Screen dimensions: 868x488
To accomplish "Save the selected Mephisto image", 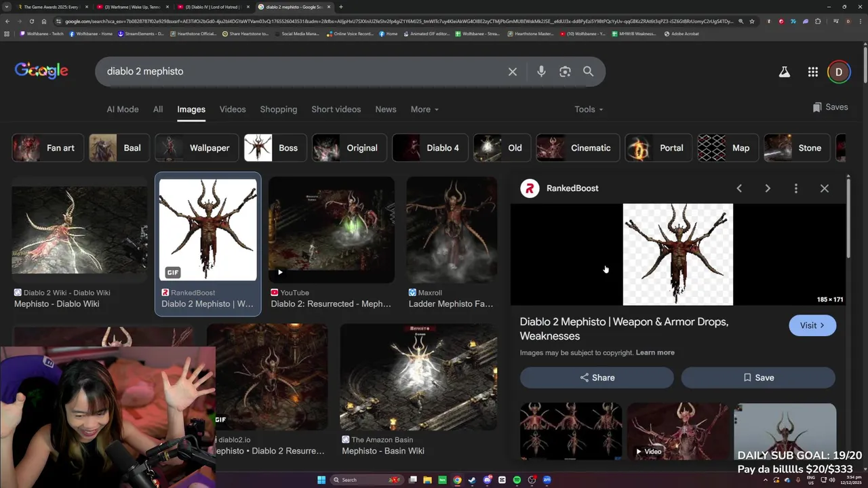I will click(758, 378).
